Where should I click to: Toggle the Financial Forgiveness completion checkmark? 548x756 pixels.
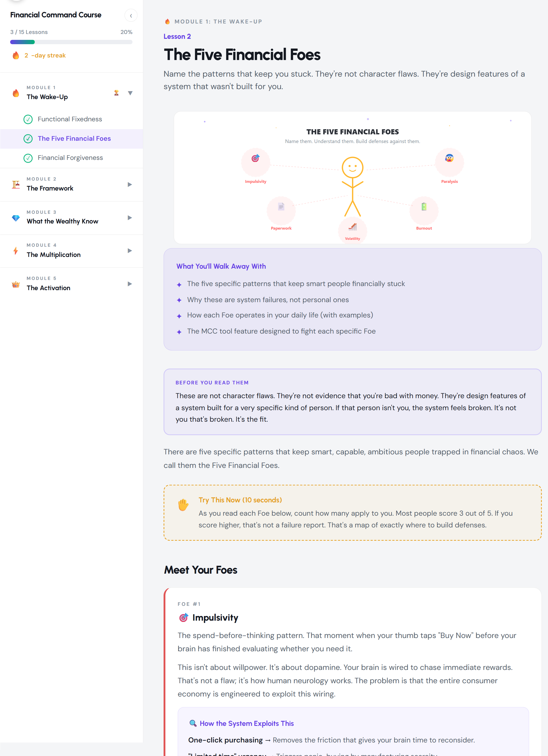tap(28, 158)
